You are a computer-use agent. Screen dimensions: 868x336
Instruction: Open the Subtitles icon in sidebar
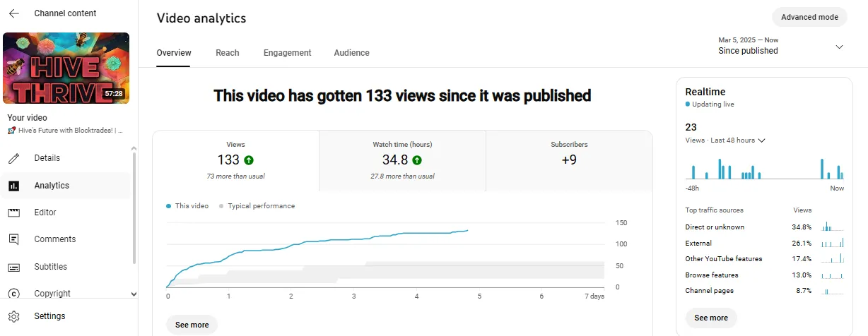click(x=14, y=267)
